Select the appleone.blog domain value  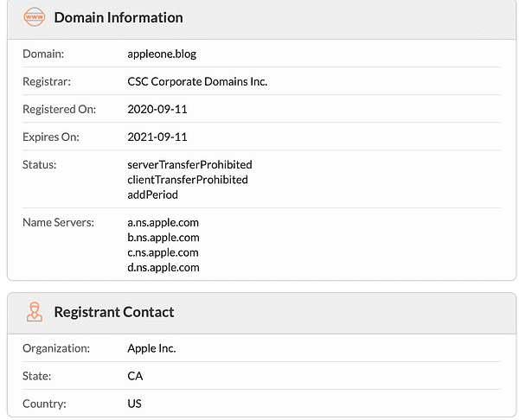[162, 54]
